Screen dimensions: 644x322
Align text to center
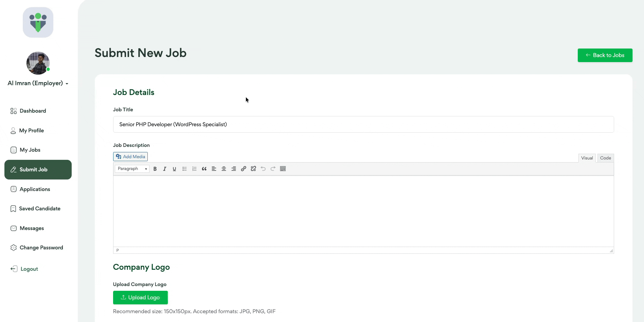click(x=224, y=169)
